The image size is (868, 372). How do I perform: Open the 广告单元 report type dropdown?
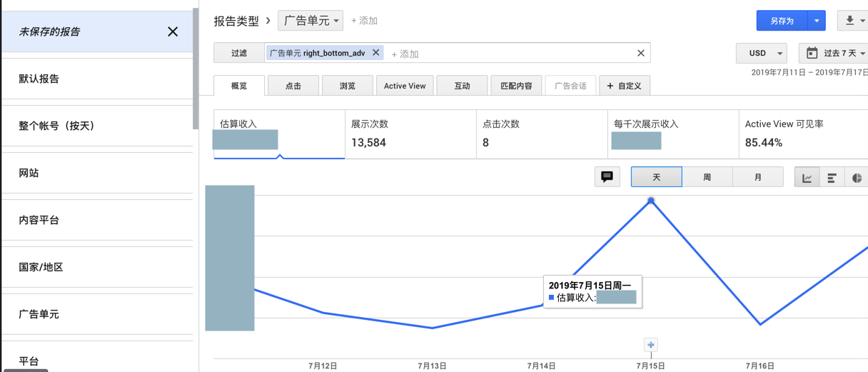(x=311, y=21)
